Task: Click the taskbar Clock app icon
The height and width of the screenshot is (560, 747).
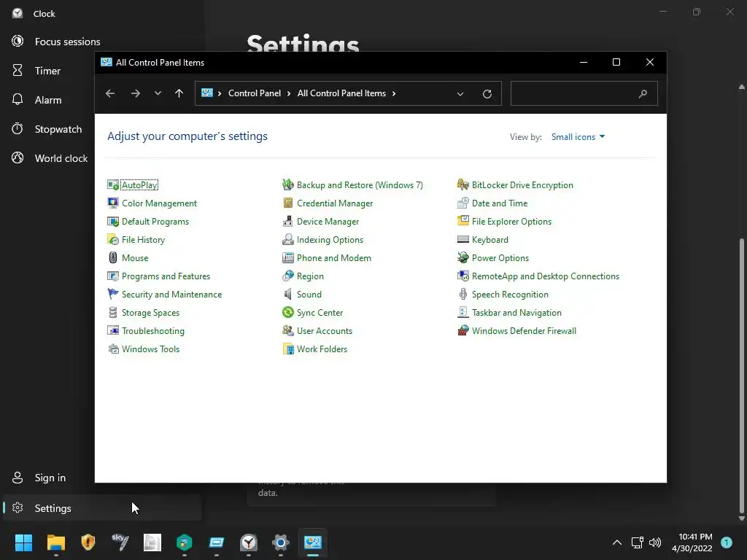Action: [x=249, y=542]
